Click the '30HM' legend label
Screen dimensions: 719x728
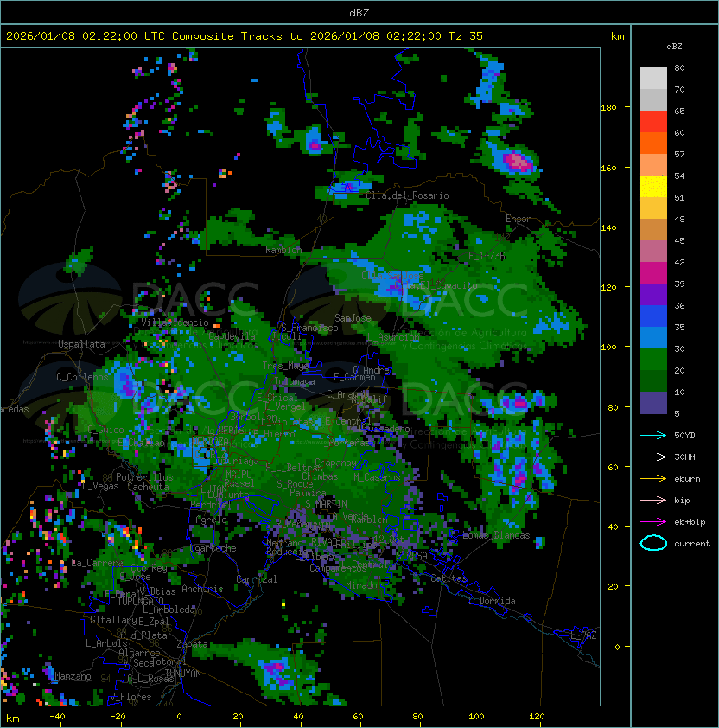click(x=684, y=457)
